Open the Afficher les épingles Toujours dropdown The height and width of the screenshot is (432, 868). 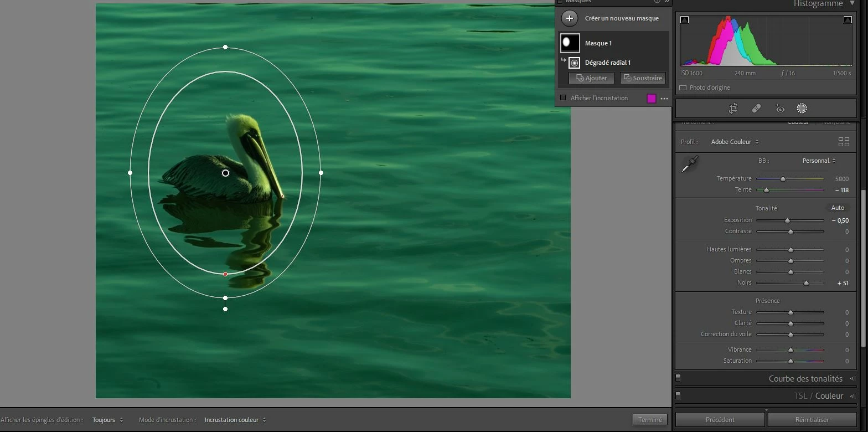[x=107, y=420]
